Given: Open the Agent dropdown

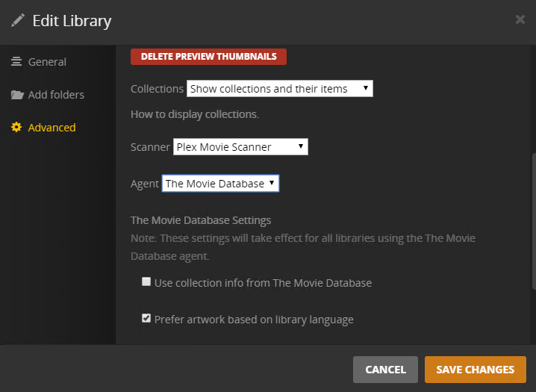Looking at the screenshot, I should [x=220, y=184].
